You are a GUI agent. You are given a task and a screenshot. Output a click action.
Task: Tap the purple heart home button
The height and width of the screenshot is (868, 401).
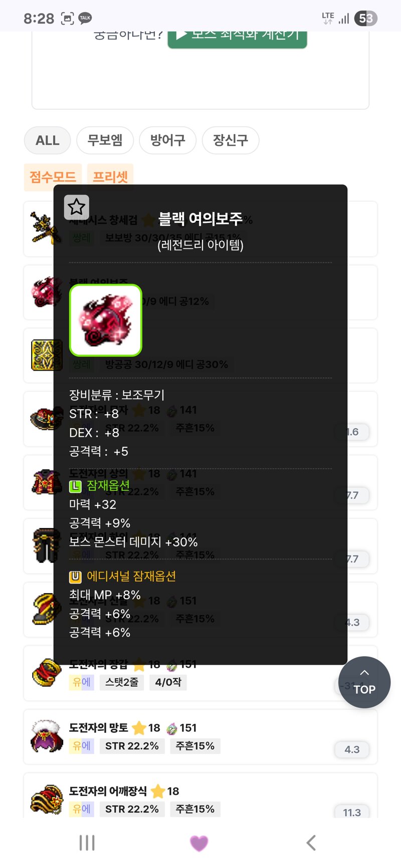tap(199, 843)
